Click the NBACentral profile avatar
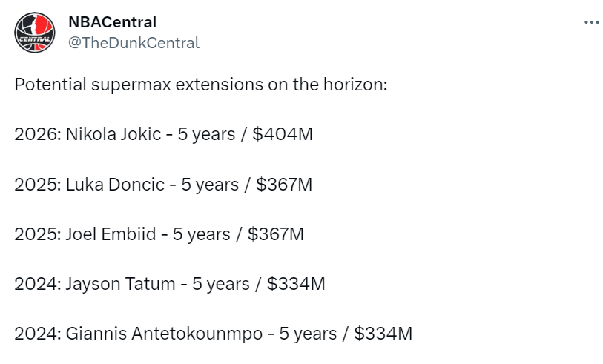 35,32
